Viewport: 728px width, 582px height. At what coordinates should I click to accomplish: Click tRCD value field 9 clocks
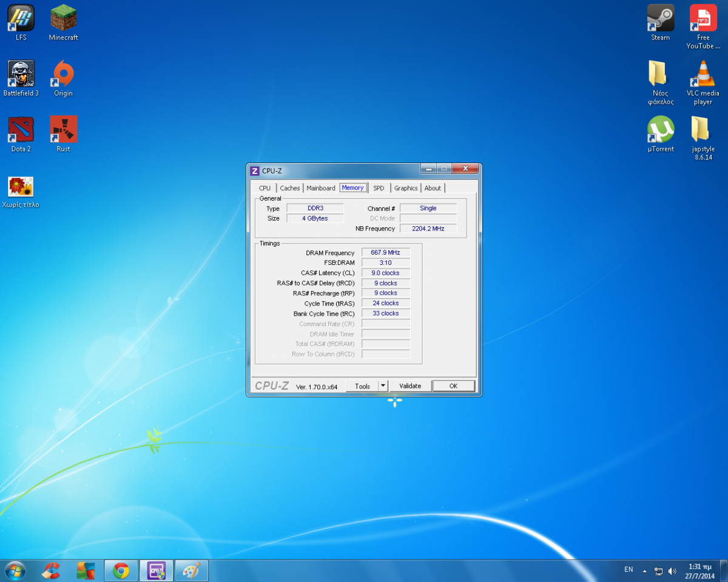click(x=386, y=283)
